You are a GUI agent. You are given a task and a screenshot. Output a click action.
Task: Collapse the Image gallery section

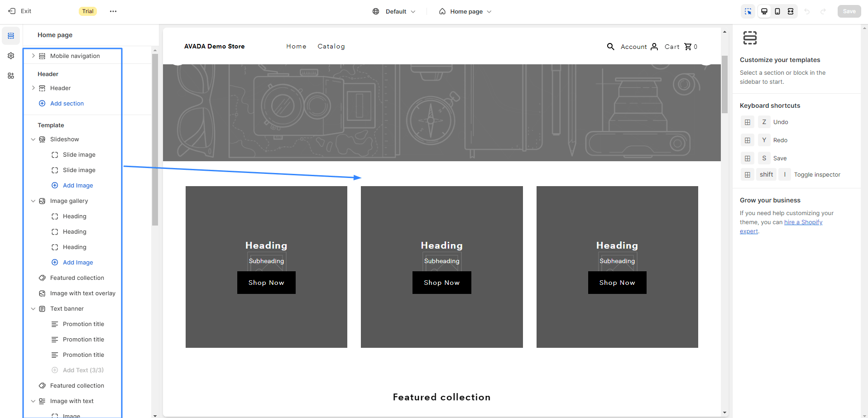[33, 201]
